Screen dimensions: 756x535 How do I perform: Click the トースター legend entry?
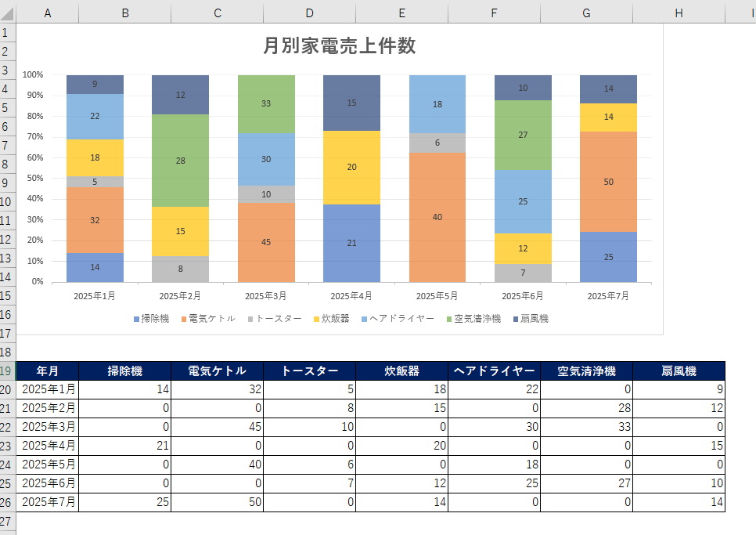[275, 319]
